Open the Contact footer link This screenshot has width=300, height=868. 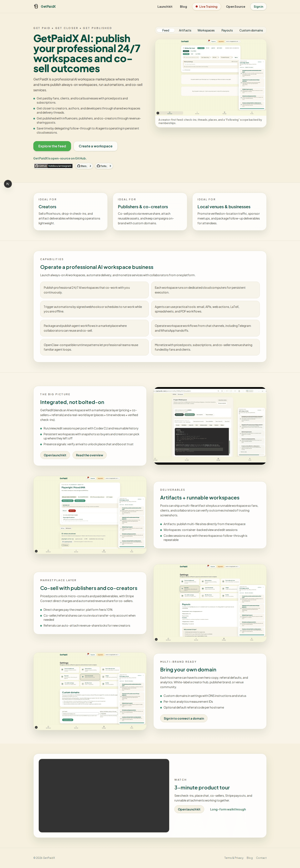261,858
